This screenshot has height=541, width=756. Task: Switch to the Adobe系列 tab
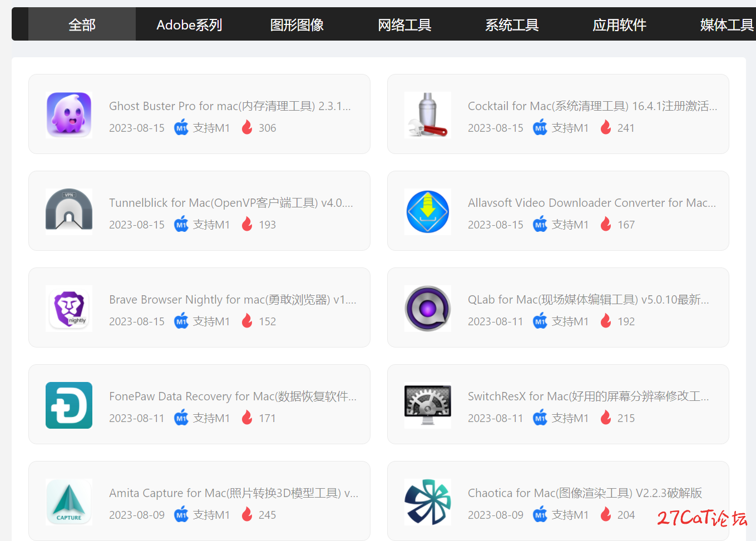pyautogui.click(x=189, y=24)
